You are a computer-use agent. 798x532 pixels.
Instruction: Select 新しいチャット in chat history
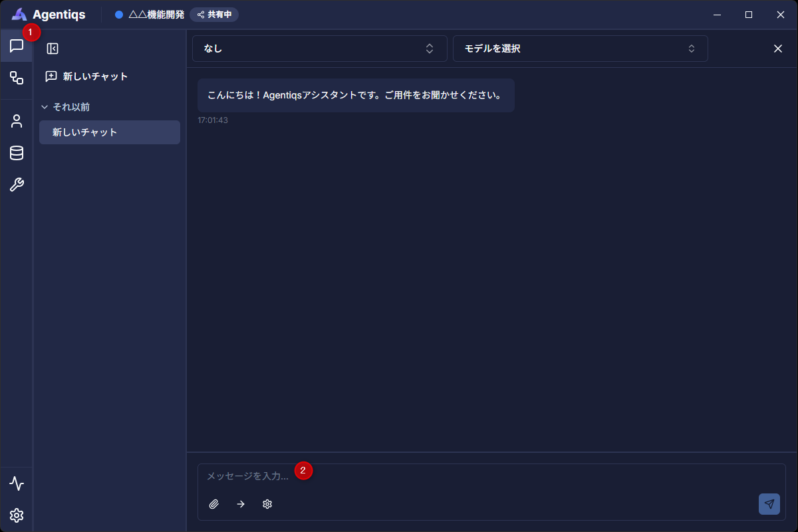coord(110,132)
